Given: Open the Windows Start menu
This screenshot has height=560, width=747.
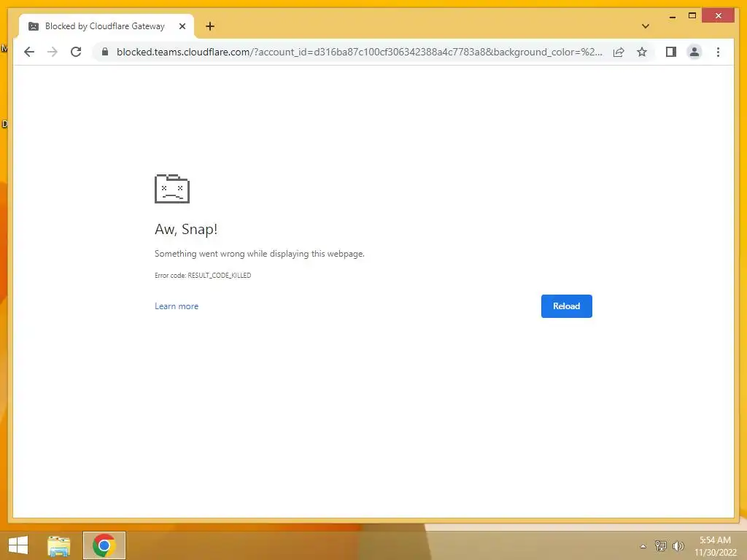Looking at the screenshot, I should tap(18, 545).
